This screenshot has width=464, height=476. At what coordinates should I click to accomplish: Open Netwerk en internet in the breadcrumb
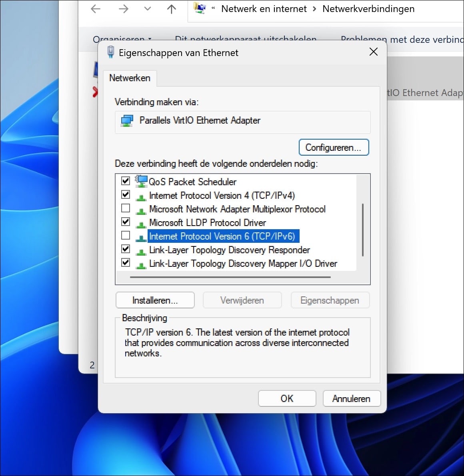264,8
